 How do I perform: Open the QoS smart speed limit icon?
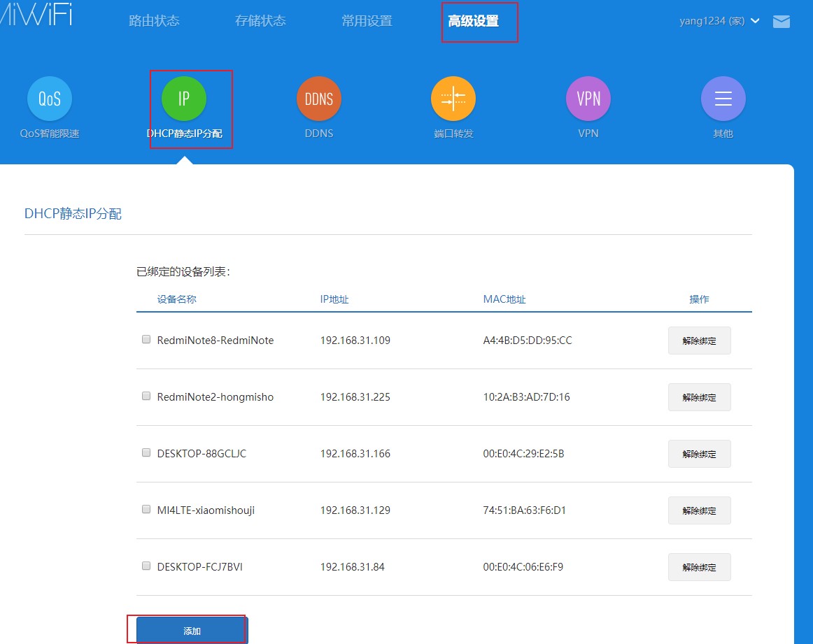[x=50, y=99]
